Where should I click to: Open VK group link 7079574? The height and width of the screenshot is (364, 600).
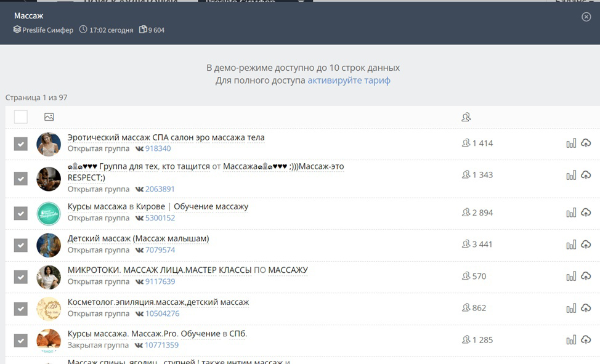160,250
